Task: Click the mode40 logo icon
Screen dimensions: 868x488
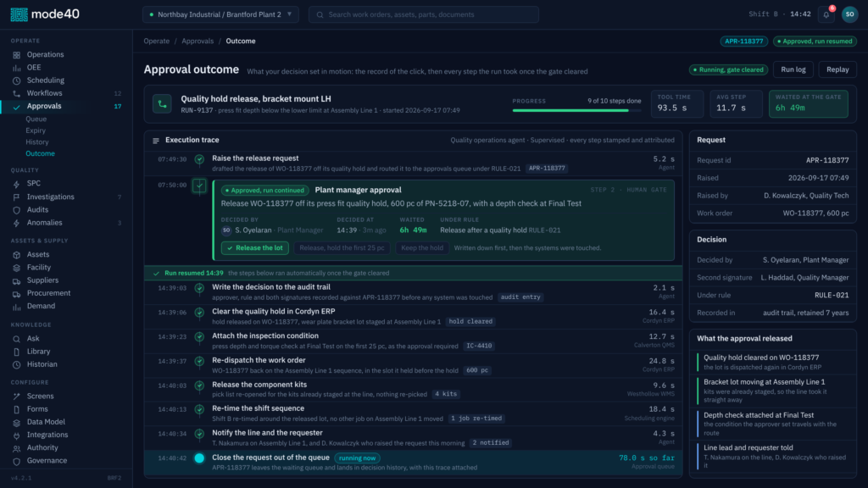Action: click(x=19, y=14)
